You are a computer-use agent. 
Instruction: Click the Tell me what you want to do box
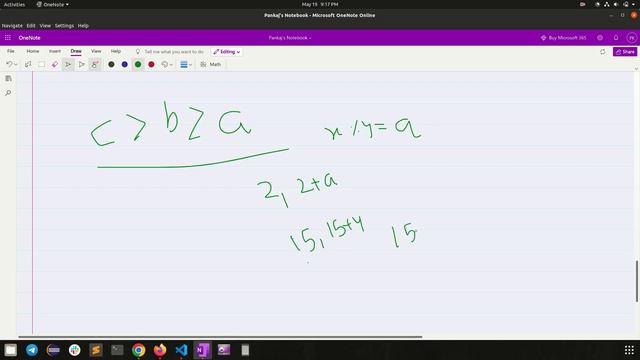pos(170,52)
